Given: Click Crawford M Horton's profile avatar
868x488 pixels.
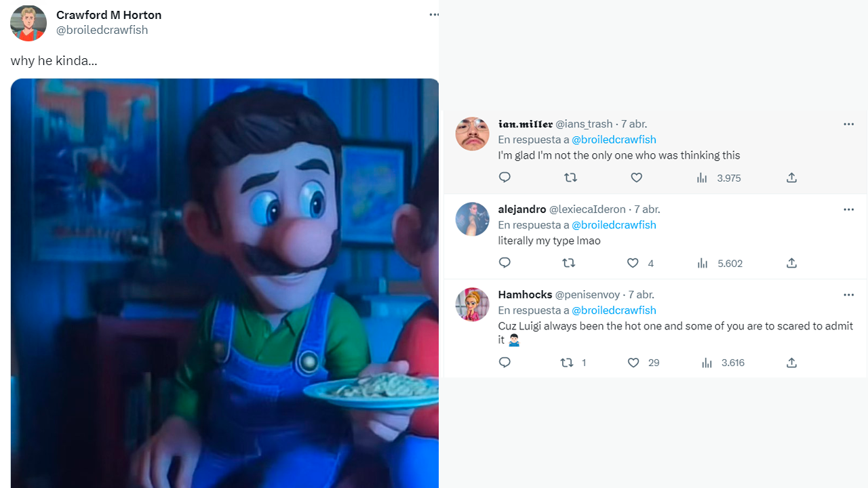Looking at the screenshot, I should pyautogui.click(x=28, y=23).
